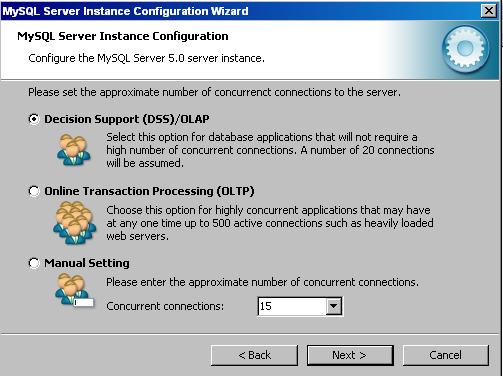Click the Manual Setting users icon
This screenshot has width=503, height=376.
click(x=74, y=290)
